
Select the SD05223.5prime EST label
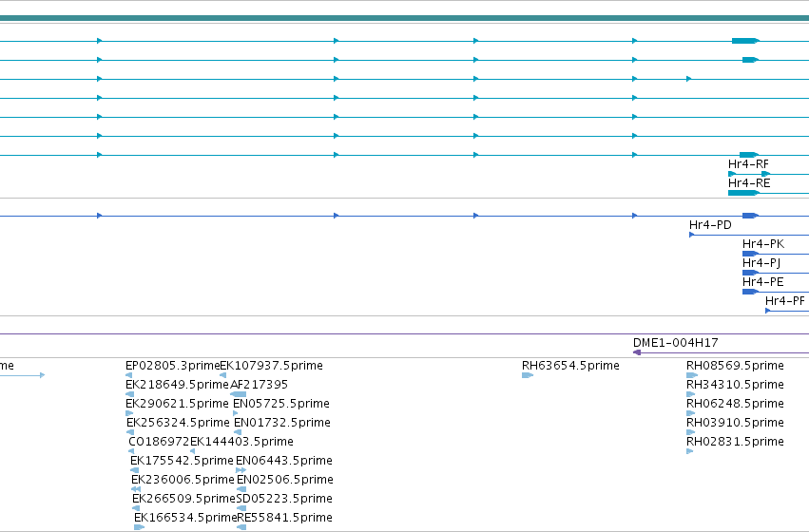click(x=284, y=500)
